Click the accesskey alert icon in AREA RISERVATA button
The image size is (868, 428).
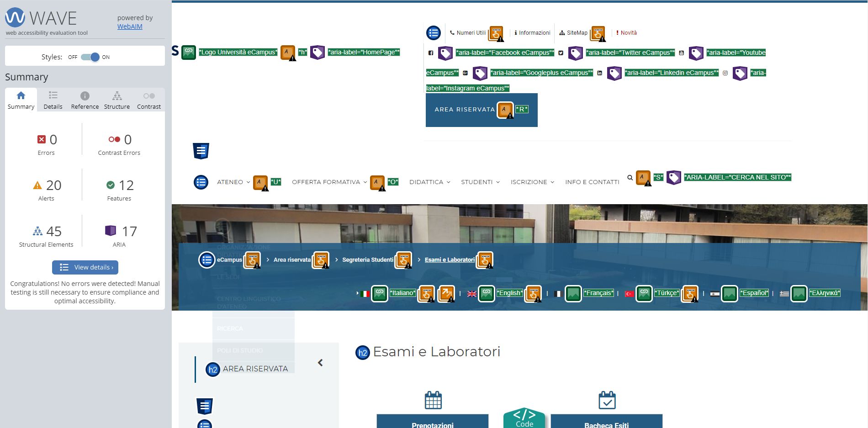pyautogui.click(x=505, y=110)
